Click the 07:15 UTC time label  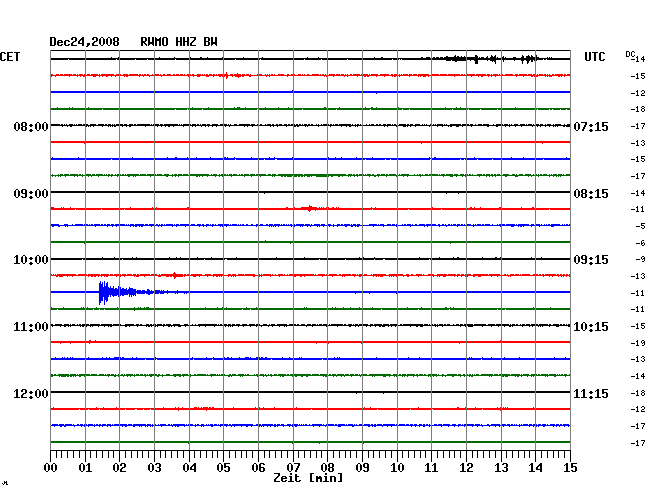click(x=591, y=126)
